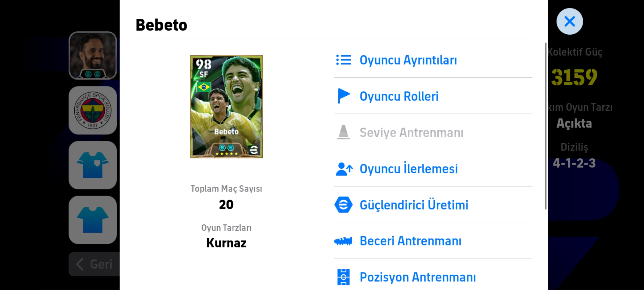Screen dimensions: 644x290
Task: Select the plain blue shirt icon
Action: [x=93, y=220]
